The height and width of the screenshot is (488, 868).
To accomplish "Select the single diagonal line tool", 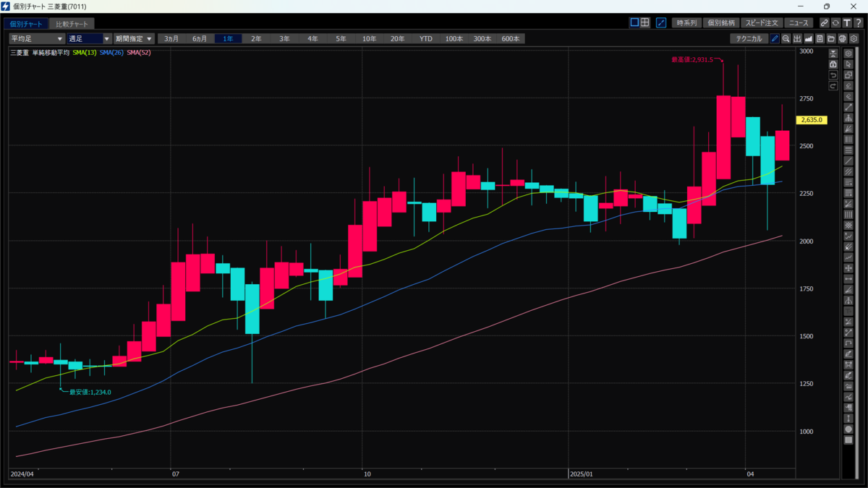I will [x=849, y=160].
